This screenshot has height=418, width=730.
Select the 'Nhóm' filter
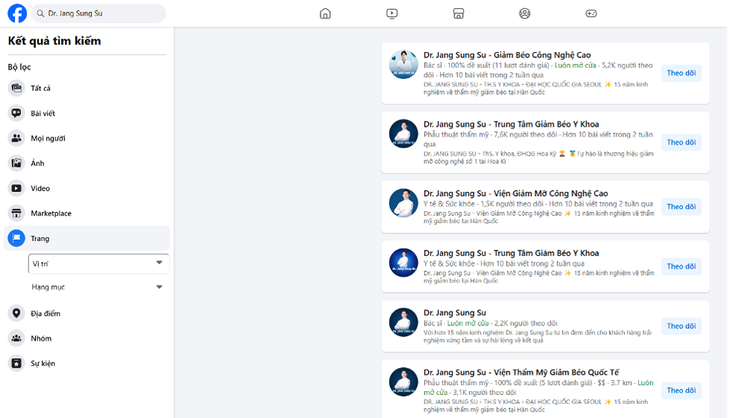(x=87, y=338)
